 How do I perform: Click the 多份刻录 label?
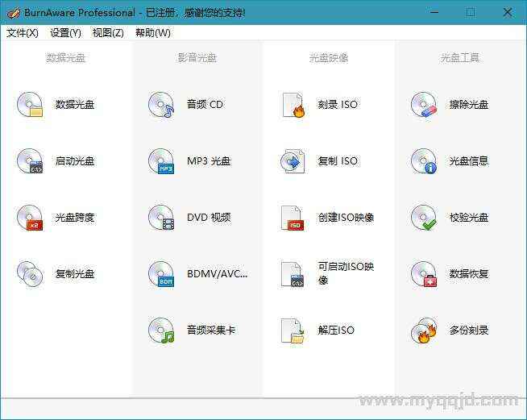click(469, 331)
